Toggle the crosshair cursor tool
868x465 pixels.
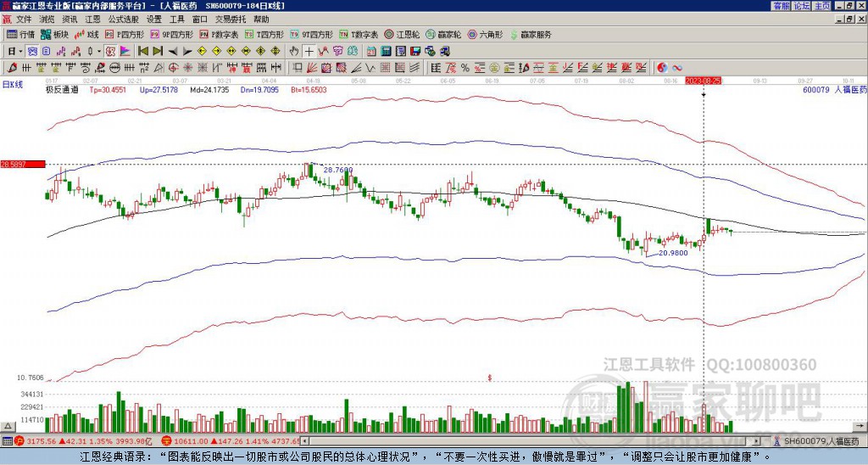pos(309,52)
